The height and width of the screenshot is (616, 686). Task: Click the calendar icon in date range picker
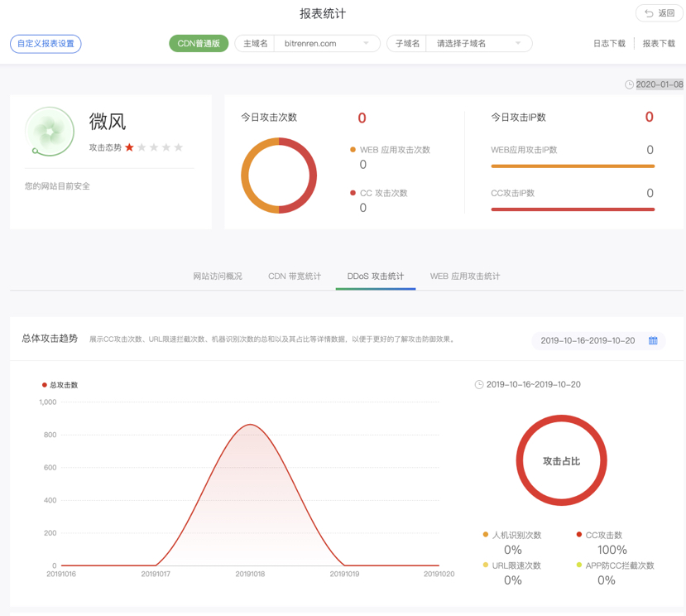653,340
